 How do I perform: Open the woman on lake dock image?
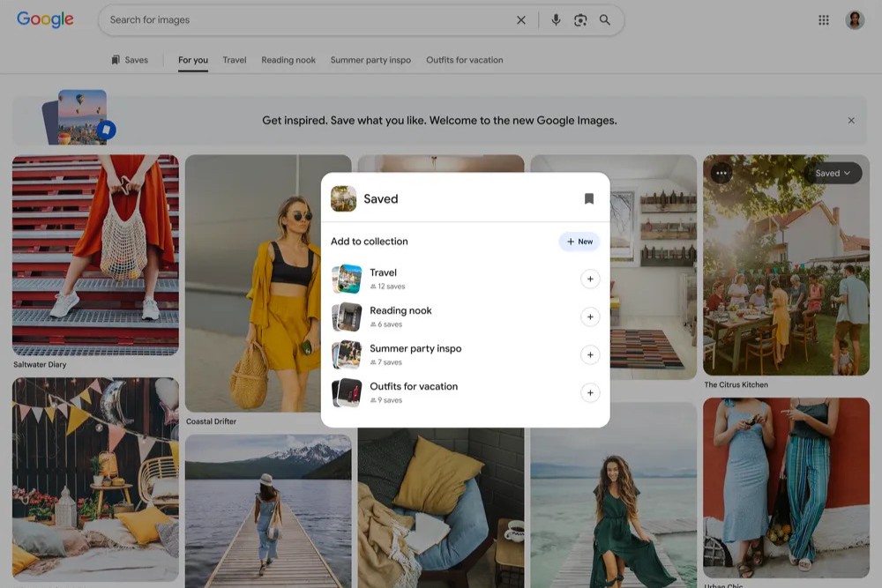pyautogui.click(x=268, y=511)
